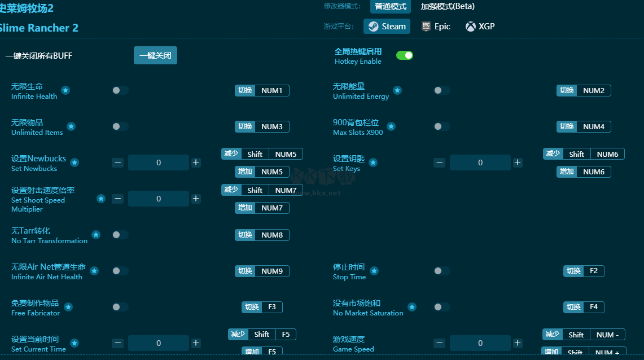Select the Epic platform option
This screenshot has height=360, width=644.
[x=436, y=27]
